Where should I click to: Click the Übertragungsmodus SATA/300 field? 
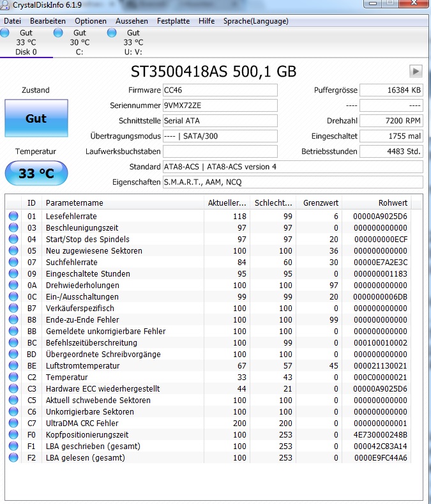click(220, 136)
